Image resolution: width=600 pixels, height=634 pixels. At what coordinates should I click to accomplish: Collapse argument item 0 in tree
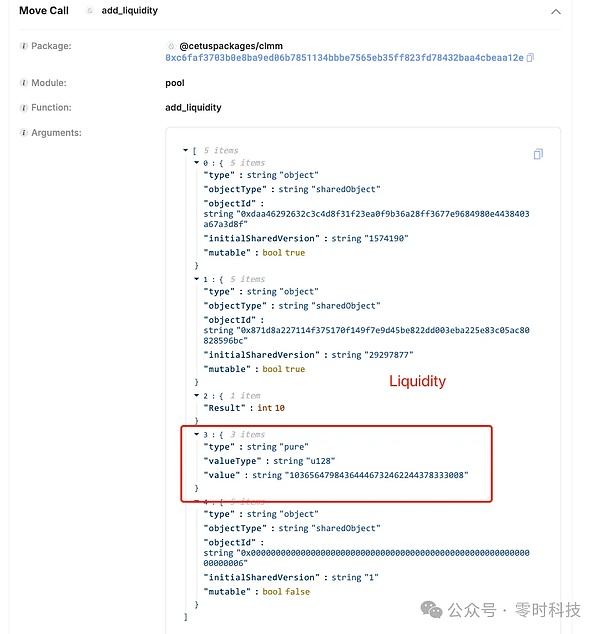[x=197, y=163]
